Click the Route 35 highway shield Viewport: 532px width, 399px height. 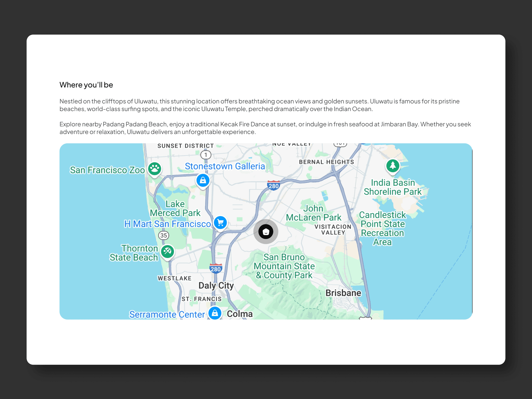click(163, 236)
